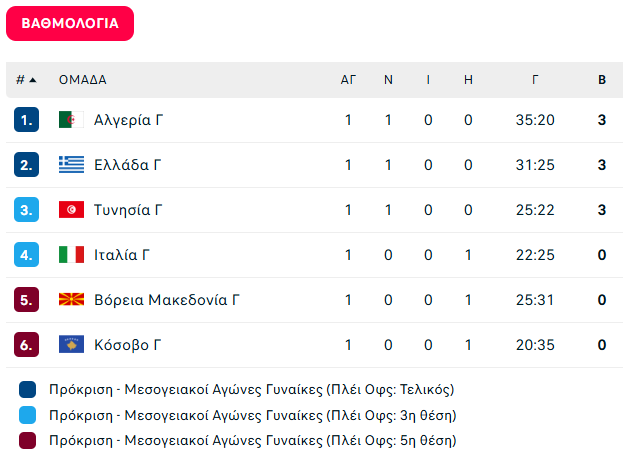Screen dimensions: 623x455
Task: Click the Greece flag icon
Action: coord(72,165)
